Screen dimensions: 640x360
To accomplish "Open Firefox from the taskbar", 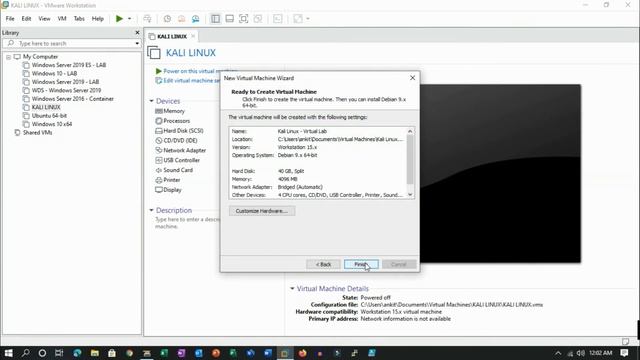I will tap(302, 353).
